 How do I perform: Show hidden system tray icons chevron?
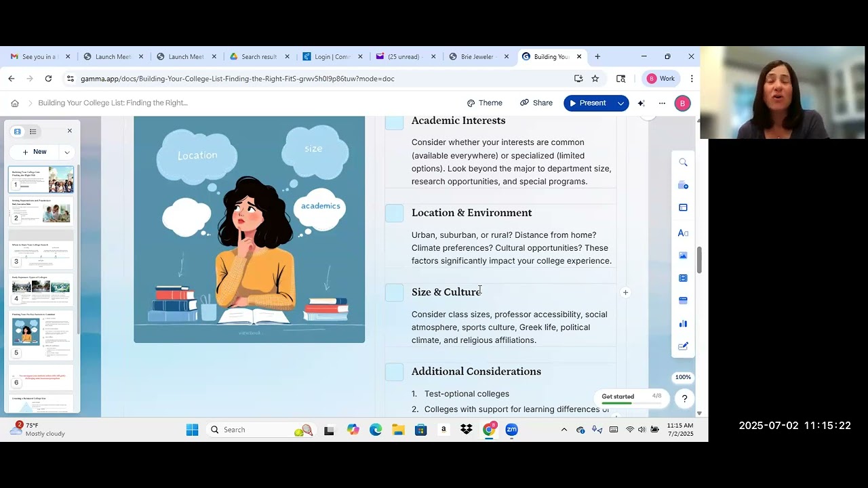pyautogui.click(x=564, y=430)
